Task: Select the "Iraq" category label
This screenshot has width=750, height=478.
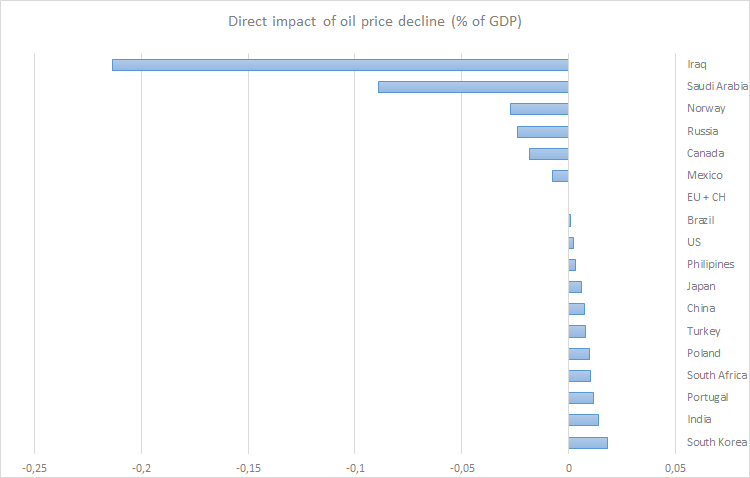Action: click(x=697, y=65)
